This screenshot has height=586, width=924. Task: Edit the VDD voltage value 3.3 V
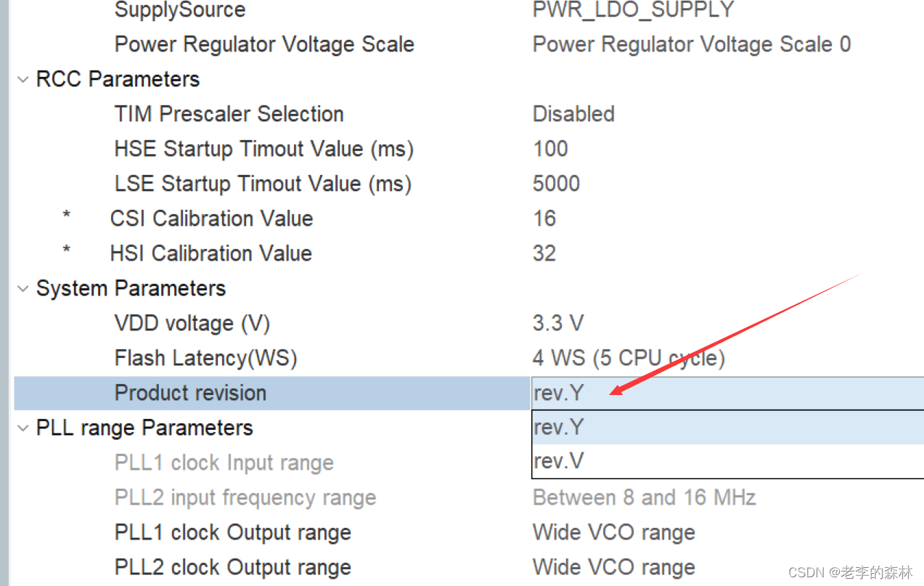pos(558,323)
